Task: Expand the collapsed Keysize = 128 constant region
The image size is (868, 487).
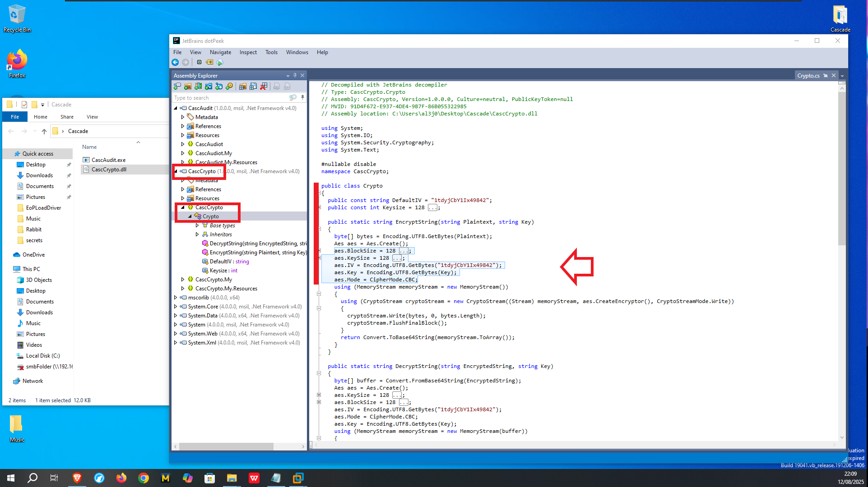Action: 433,207
